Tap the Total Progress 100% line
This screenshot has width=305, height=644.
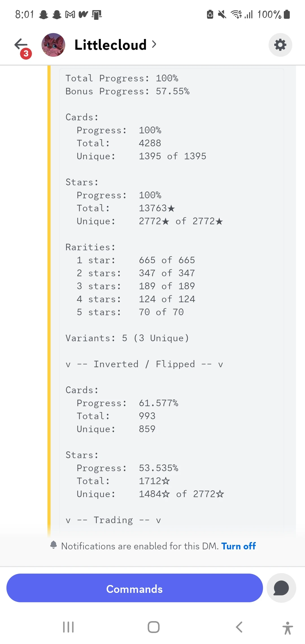[122, 78]
